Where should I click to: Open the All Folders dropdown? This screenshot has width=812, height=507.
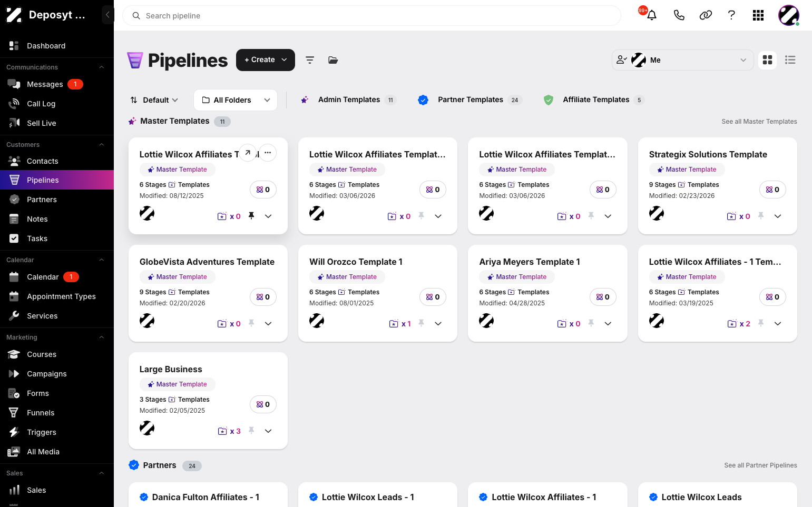coord(236,100)
